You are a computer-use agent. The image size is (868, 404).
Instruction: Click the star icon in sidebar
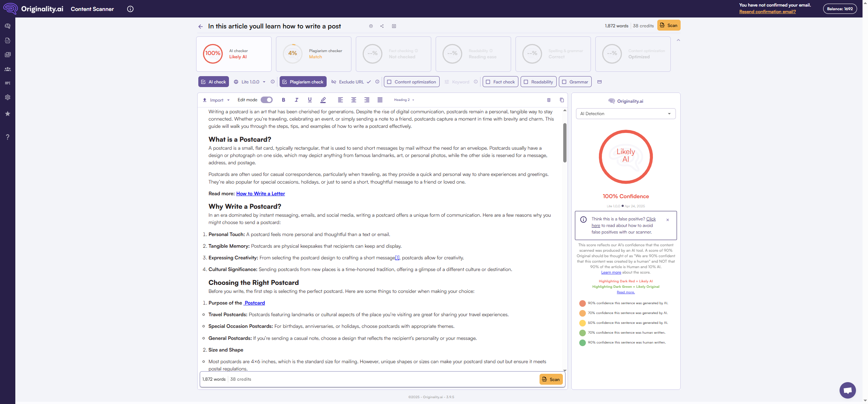[x=8, y=114]
